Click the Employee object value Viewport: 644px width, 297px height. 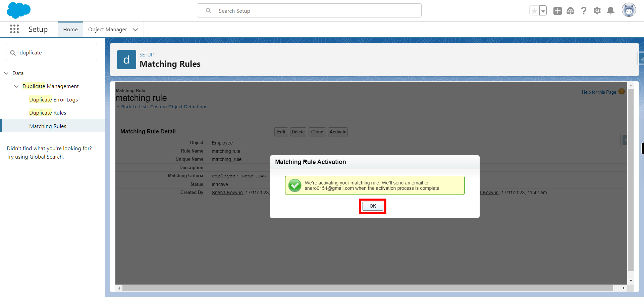pyautogui.click(x=222, y=143)
